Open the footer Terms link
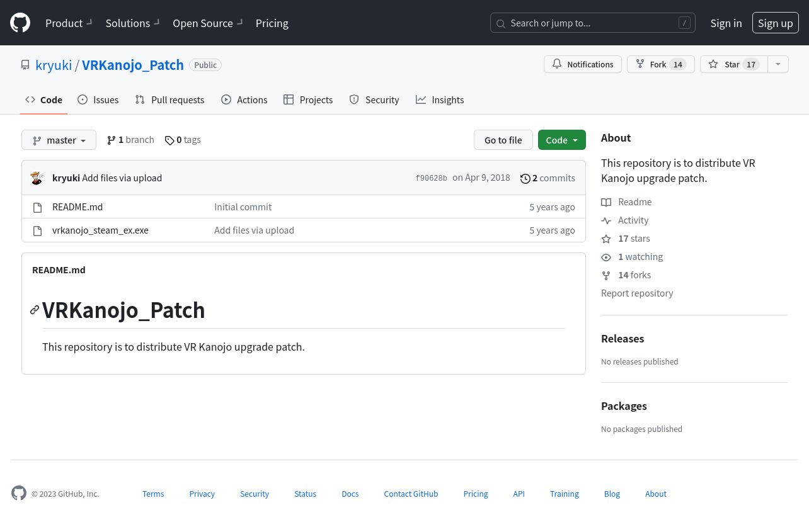809x532 pixels. coord(153,494)
